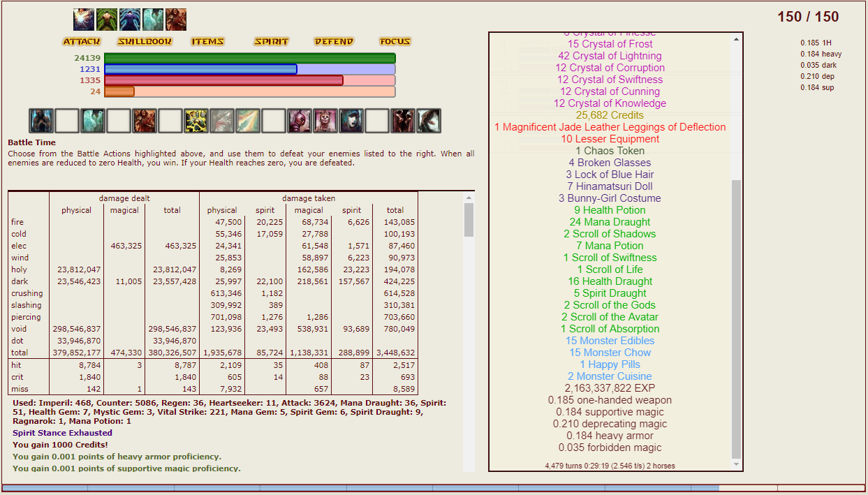
Task: Select '2,163,337,822 EXP' line
Action: click(x=610, y=388)
